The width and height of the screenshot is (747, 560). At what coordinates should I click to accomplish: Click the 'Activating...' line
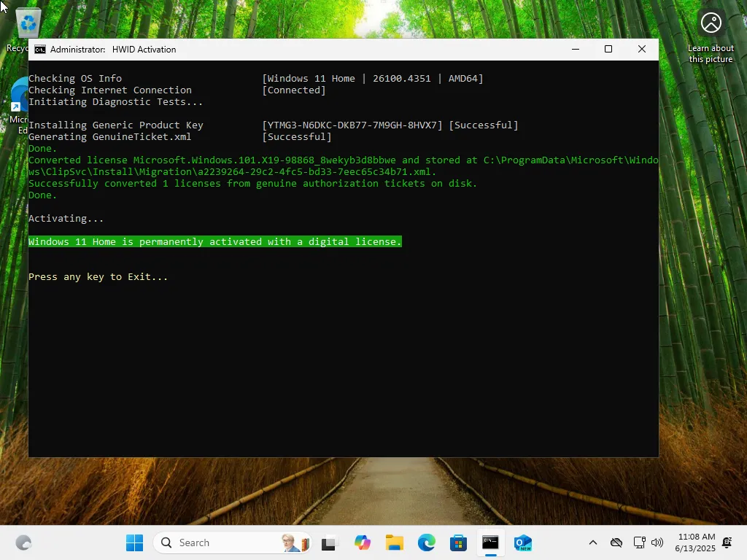click(66, 219)
